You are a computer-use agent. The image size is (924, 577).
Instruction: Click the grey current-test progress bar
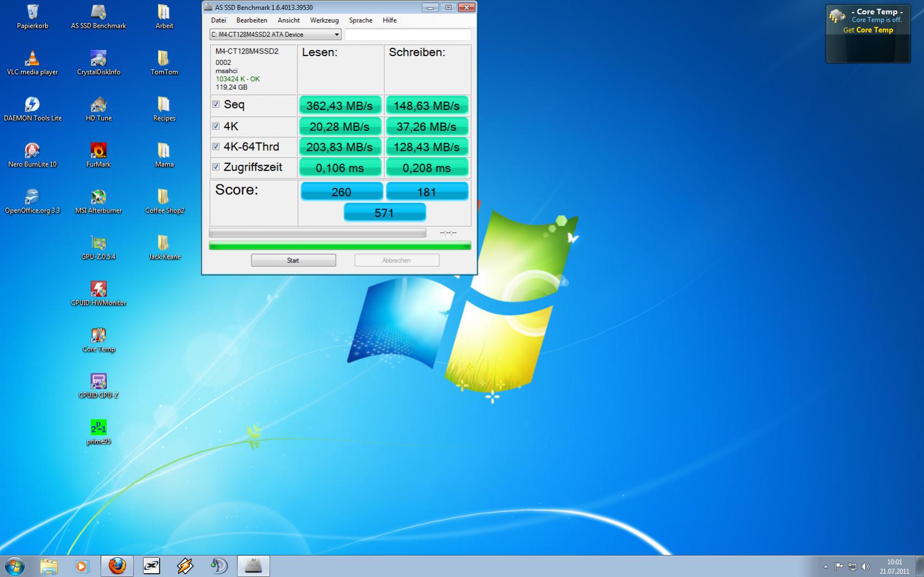[318, 233]
